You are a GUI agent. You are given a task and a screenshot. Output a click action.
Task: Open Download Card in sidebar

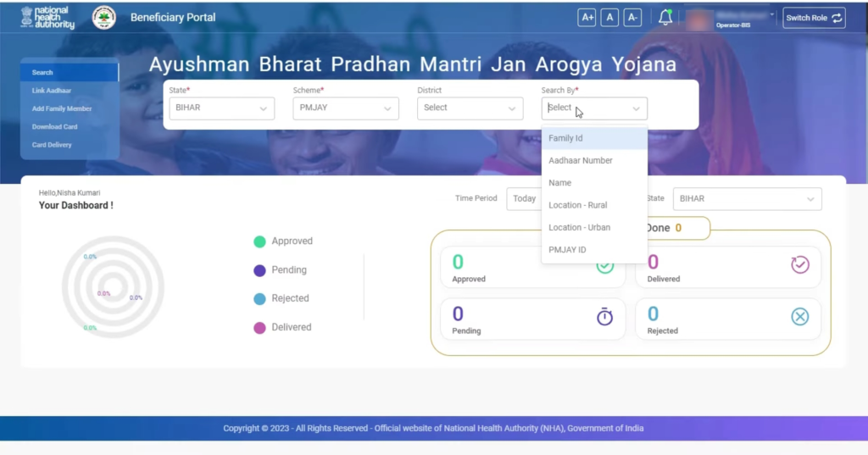(x=54, y=127)
